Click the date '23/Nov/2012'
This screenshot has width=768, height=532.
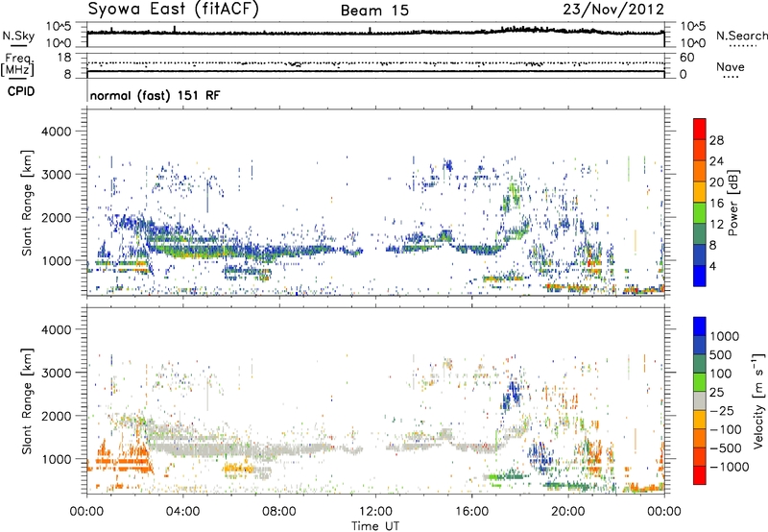tap(613, 9)
